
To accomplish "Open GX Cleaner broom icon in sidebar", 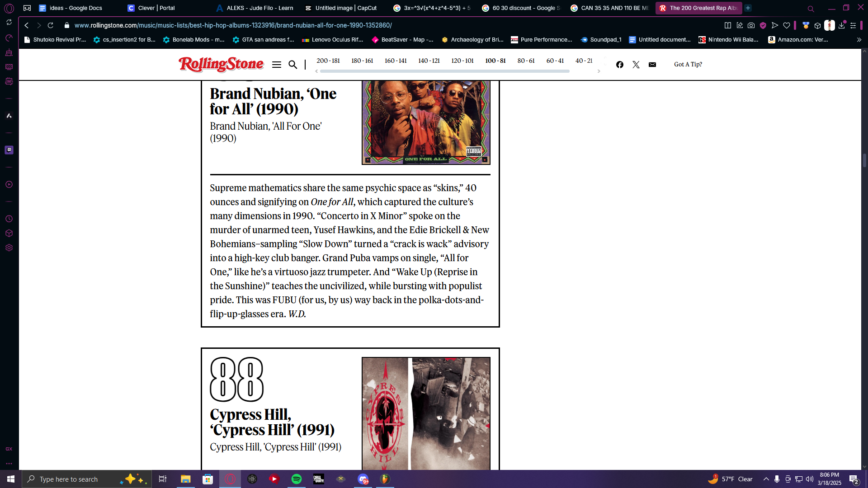I will tap(9, 52).
